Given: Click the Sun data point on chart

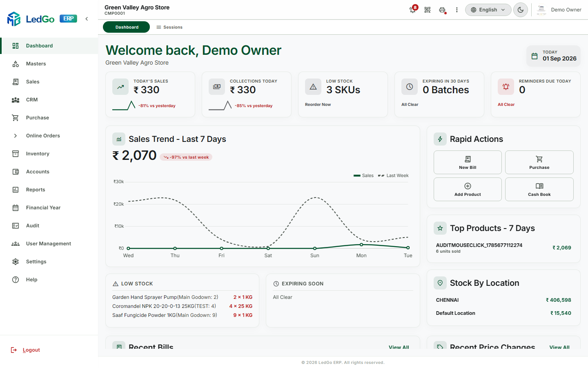Looking at the screenshot, I should (315, 248).
